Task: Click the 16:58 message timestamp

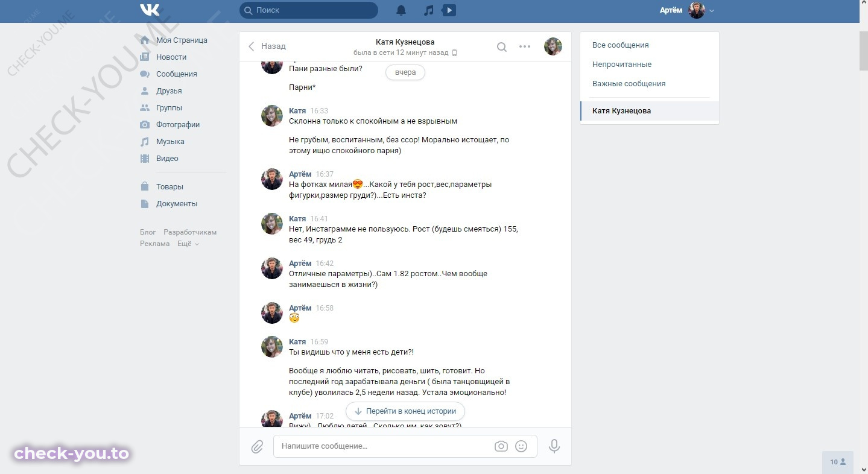Action: [x=325, y=308]
